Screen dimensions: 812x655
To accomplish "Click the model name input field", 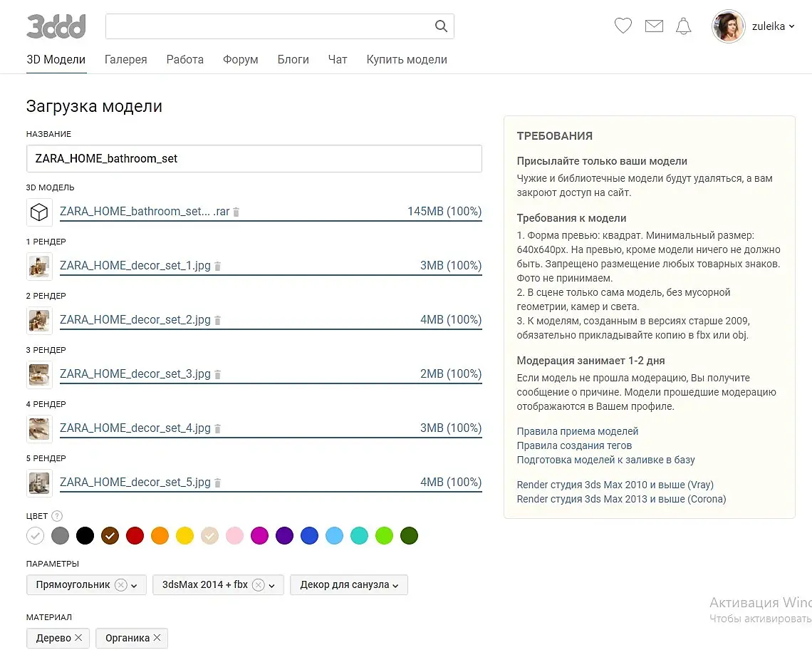I will coord(254,158).
